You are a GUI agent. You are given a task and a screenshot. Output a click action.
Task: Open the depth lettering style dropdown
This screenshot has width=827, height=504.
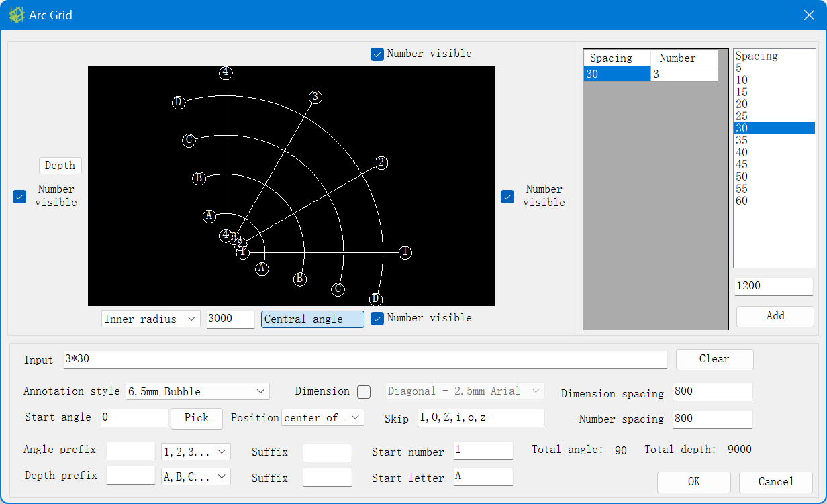point(196,476)
